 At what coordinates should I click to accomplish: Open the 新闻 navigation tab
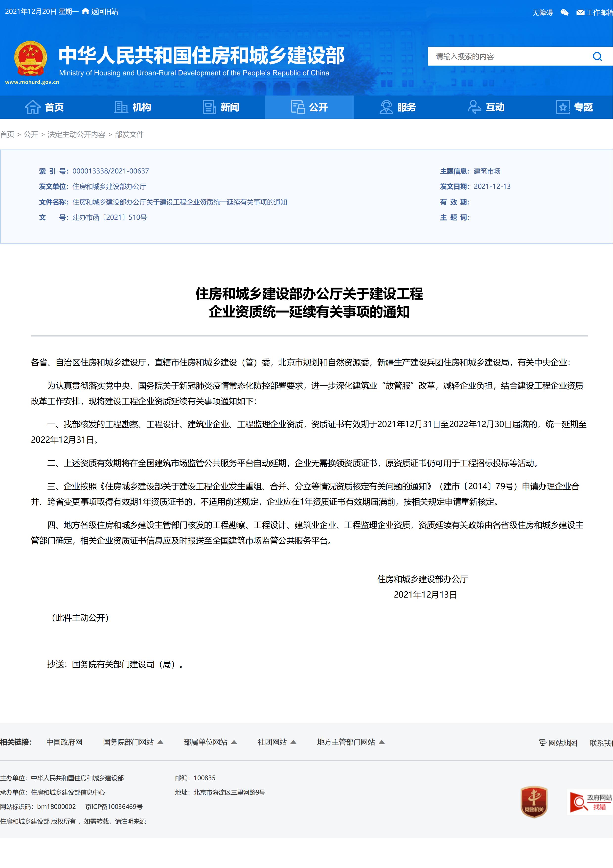click(x=221, y=107)
